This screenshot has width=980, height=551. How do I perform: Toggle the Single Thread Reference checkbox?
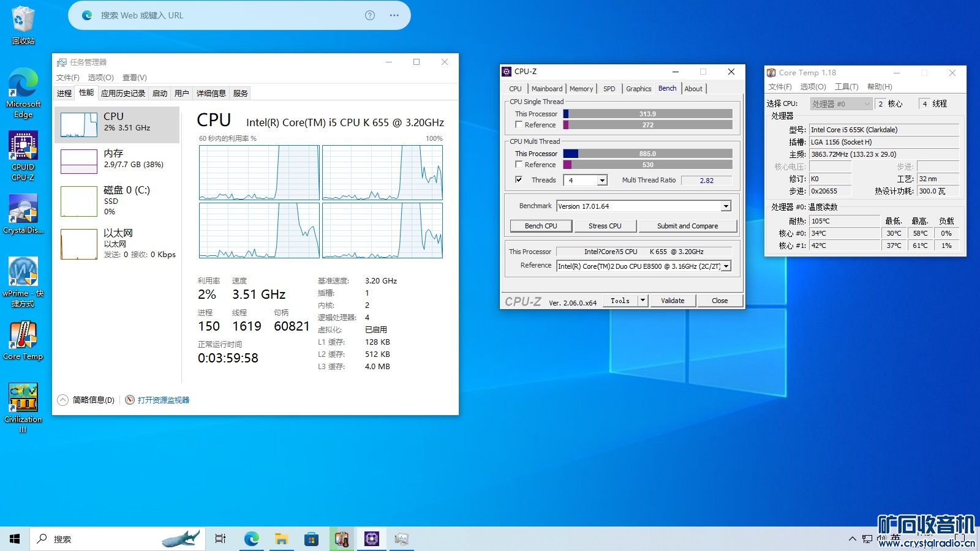519,125
